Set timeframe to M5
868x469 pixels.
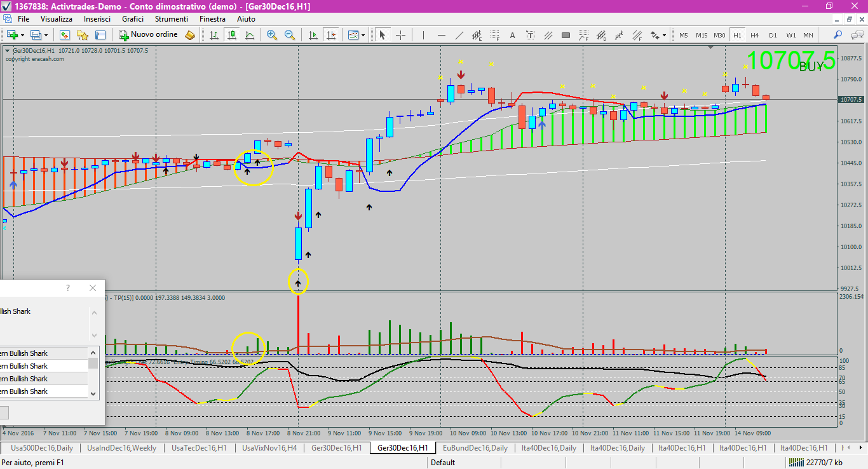coord(684,35)
